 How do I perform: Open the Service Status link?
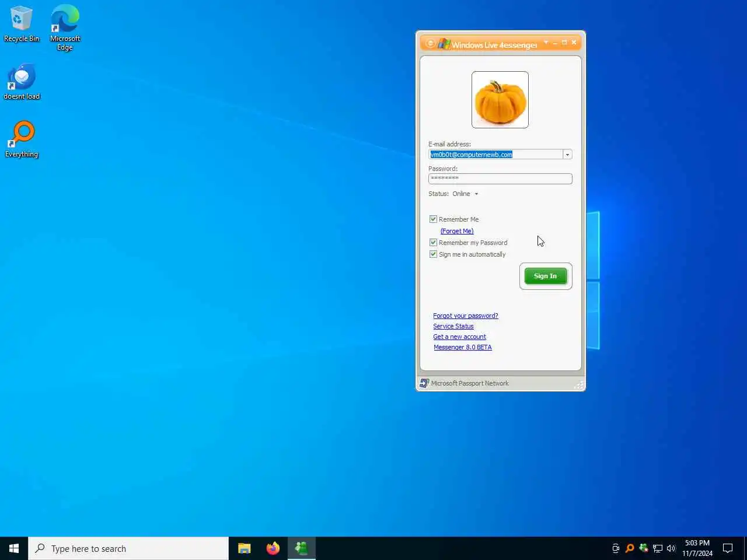[453, 326]
